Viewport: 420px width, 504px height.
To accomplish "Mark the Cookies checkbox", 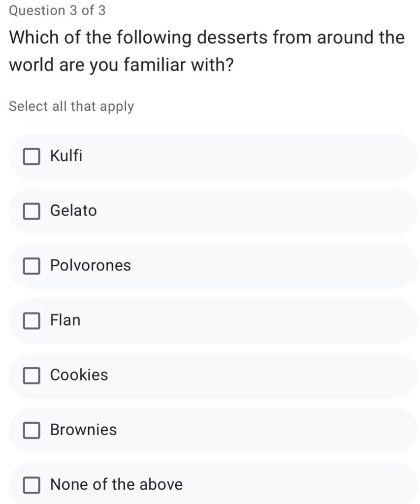I will (x=32, y=376).
